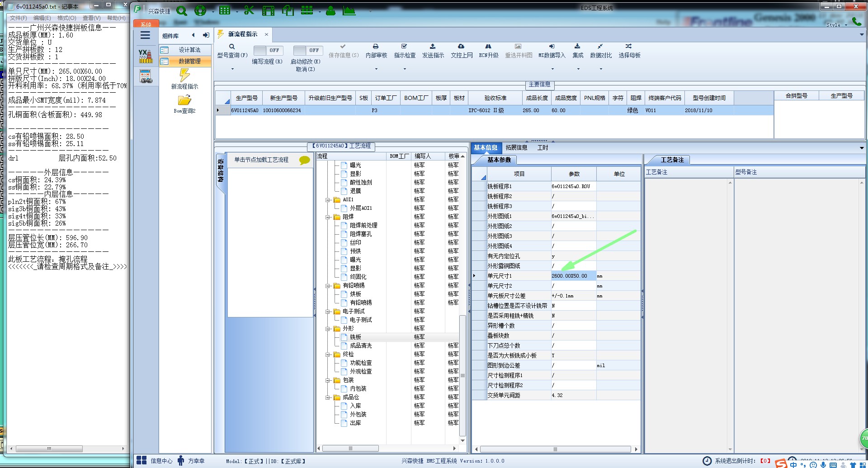The height and width of the screenshot is (468, 868).
Task: Open 新流程指示 lightning icon in component library
Action: [x=184, y=75]
